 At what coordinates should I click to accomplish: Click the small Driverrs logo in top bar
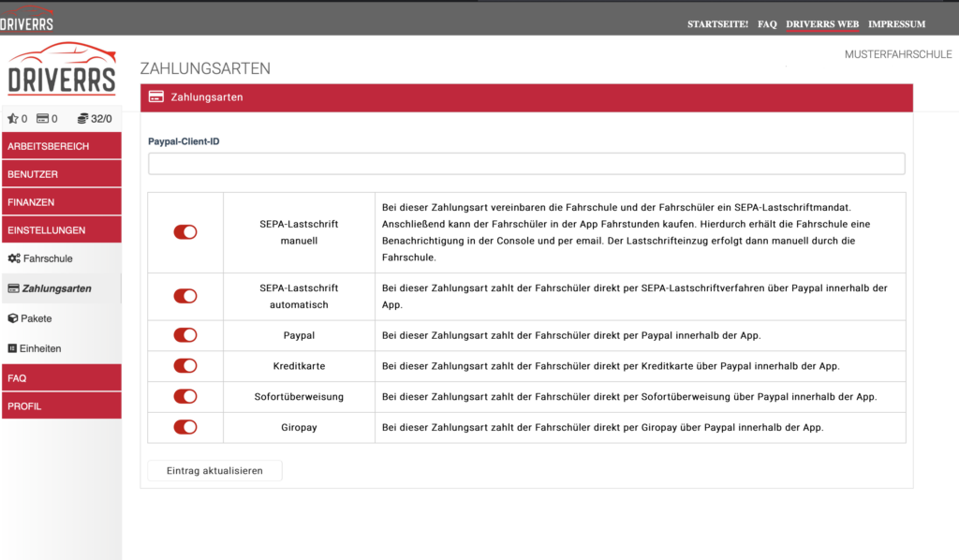27,19
